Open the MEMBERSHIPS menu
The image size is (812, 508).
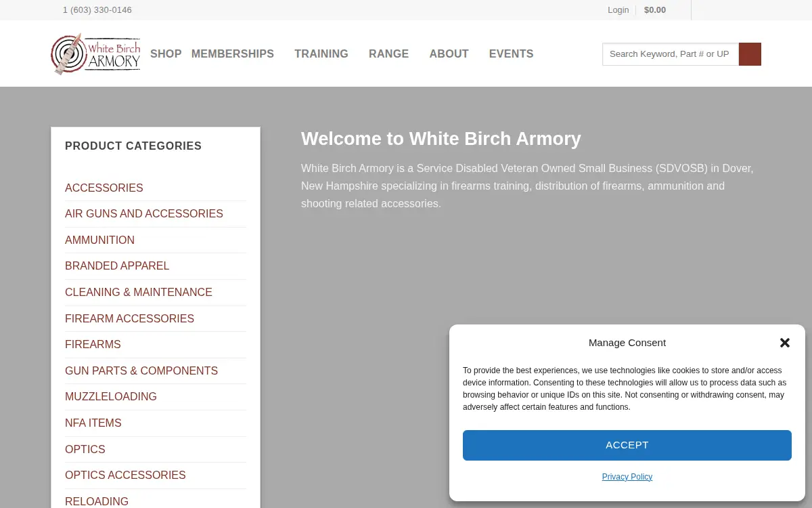[233, 54]
